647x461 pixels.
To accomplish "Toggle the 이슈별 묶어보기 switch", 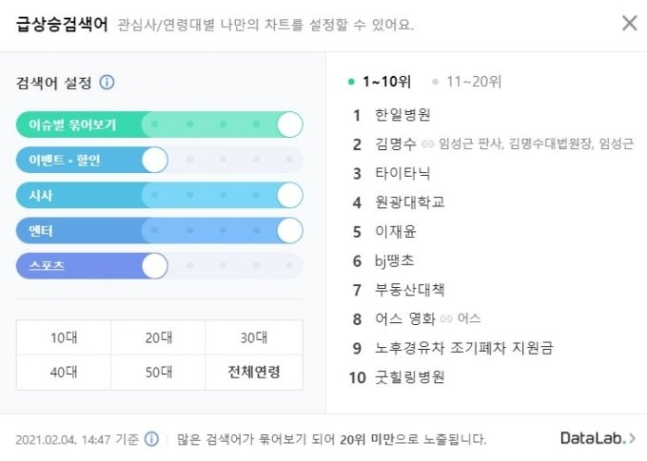I will click(289, 125).
